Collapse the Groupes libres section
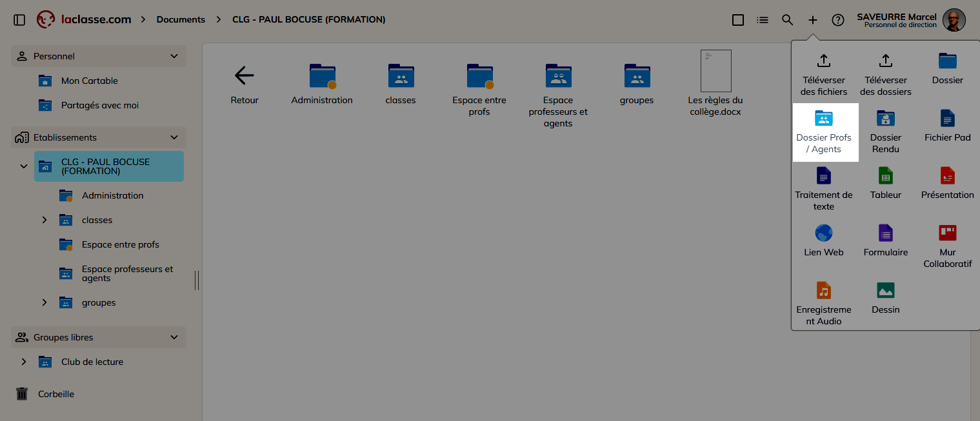This screenshot has width=980, height=421. (174, 337)
